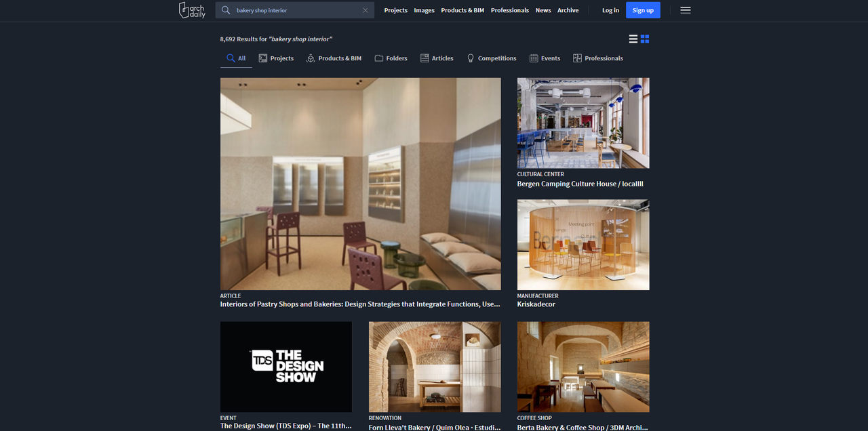Click the bakery interior article hero image

[360, 183]
